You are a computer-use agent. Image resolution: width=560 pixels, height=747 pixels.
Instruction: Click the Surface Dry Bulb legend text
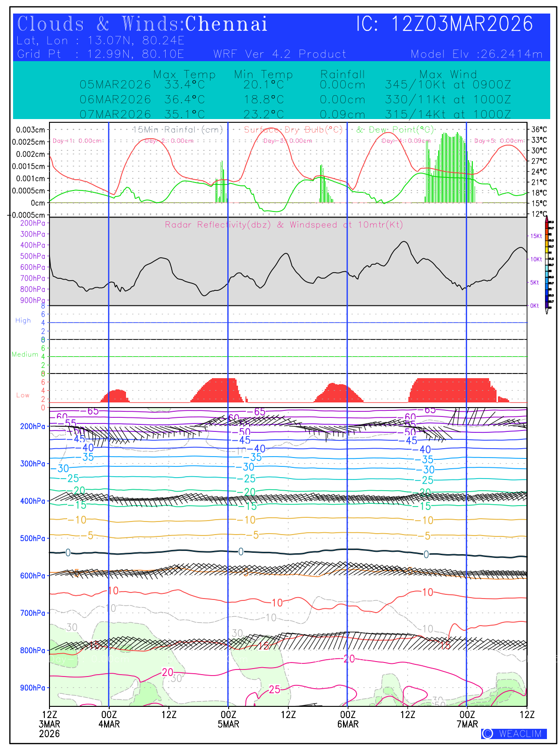pos(293,129)
